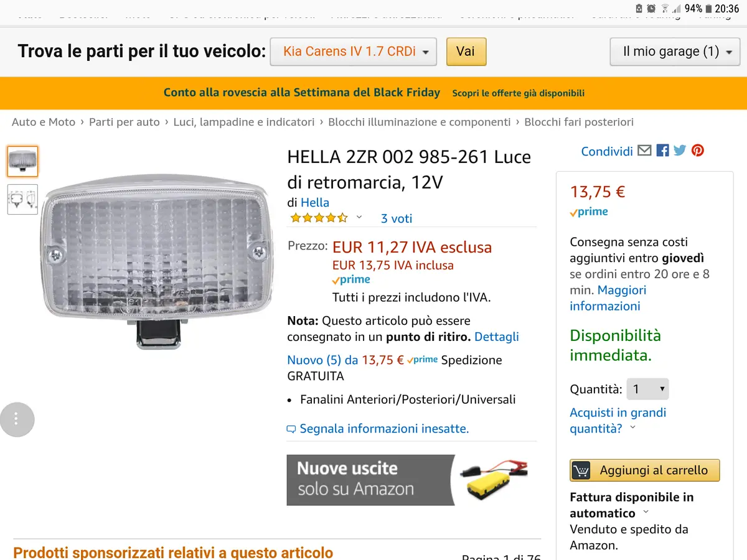The width and height of the screenshot is (747, 560).
Task: Expand the star rating breakdown chevron
Action: click(359, 217)
